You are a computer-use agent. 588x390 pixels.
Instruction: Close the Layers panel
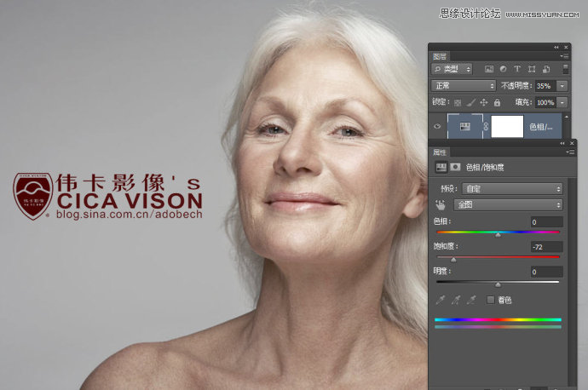pyautogui.click(x=566, y=47)
